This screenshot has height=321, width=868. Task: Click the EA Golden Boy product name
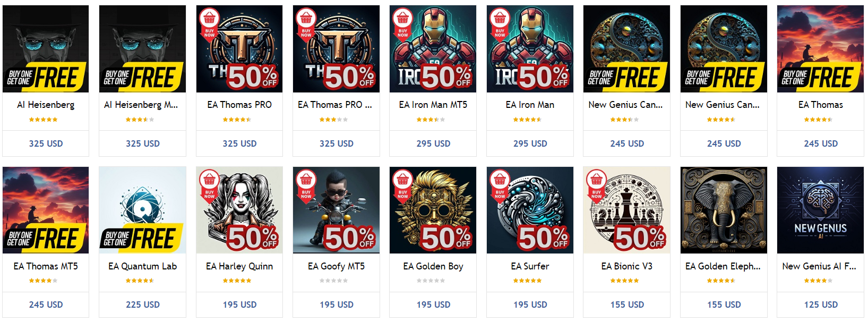pyautogui.click(x=433, y=266)
